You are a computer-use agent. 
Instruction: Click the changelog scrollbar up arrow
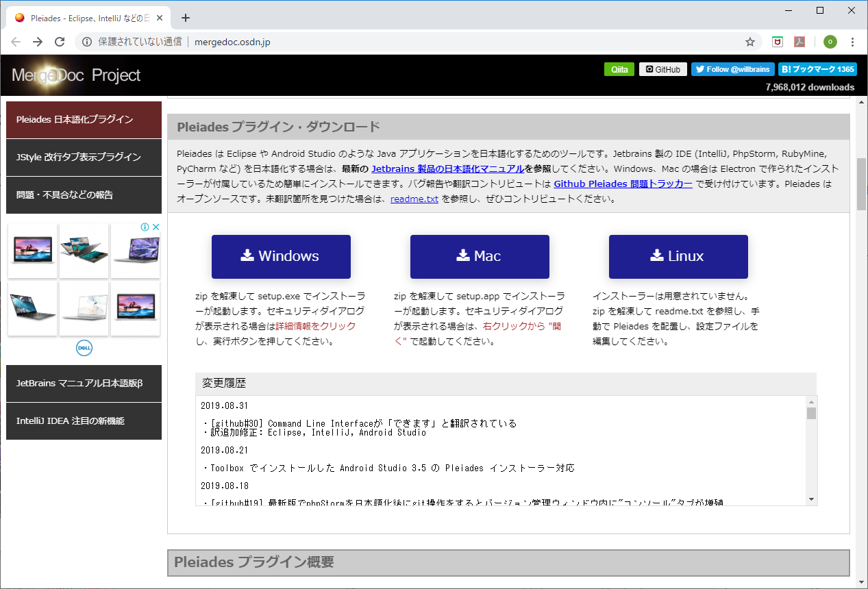812,402
